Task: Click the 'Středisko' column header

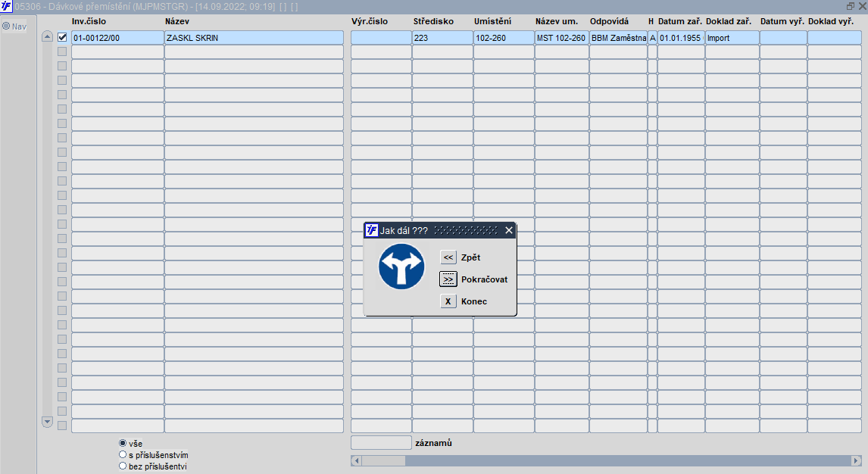Action: tap(433, 21)
